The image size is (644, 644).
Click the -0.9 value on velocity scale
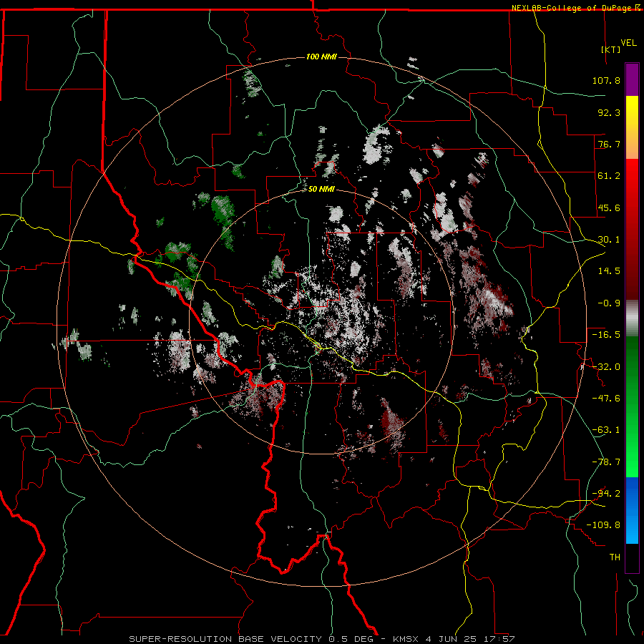609,303
